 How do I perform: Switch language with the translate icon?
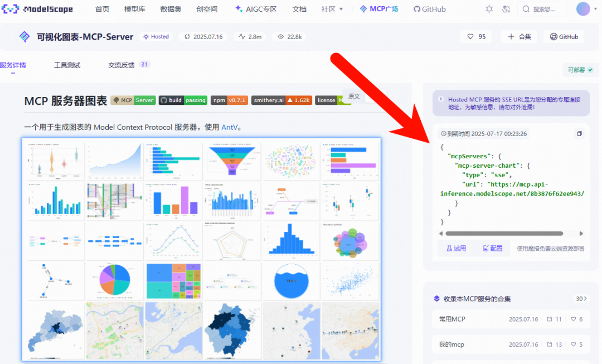point(506,9)
